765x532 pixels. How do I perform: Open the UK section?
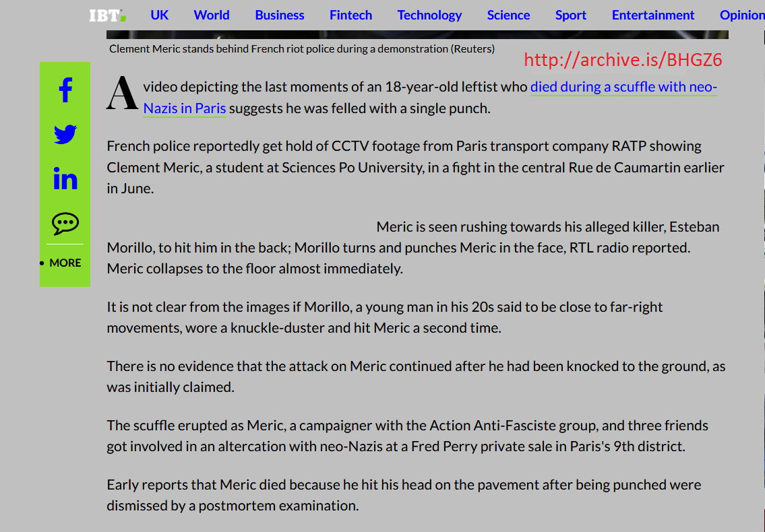click(160, 15)
